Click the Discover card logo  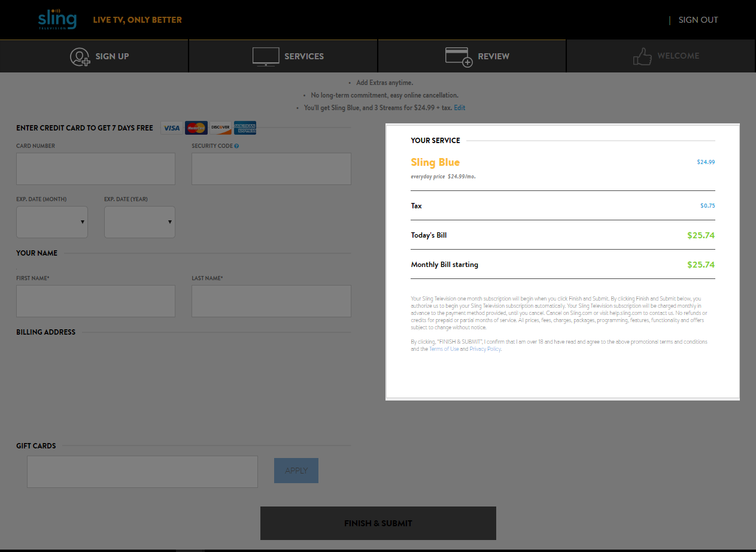[221, 128]
